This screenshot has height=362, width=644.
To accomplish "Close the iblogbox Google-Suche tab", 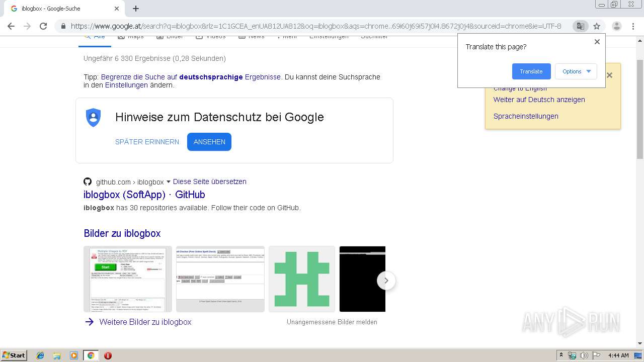I will click(x=117, y=9).
